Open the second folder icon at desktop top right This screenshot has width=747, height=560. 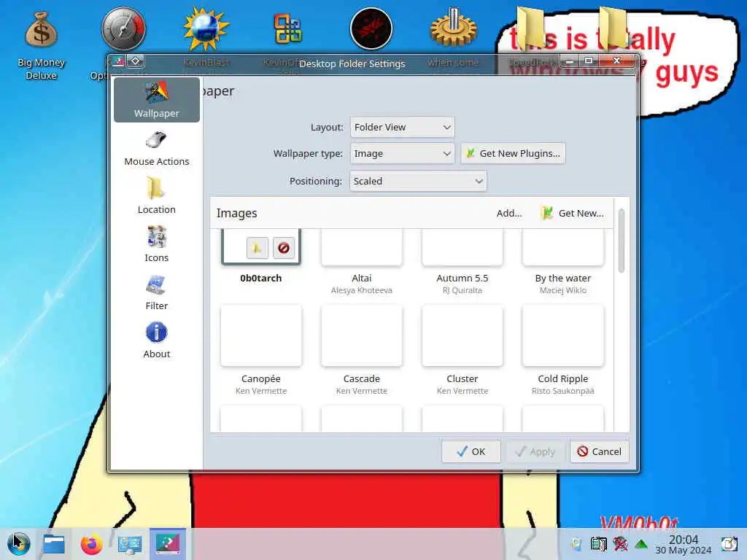click(613, 27)
